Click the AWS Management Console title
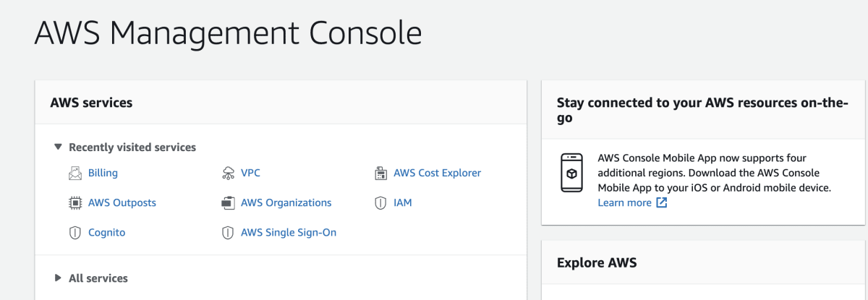 pyautogui.click(x=228, y=34)
